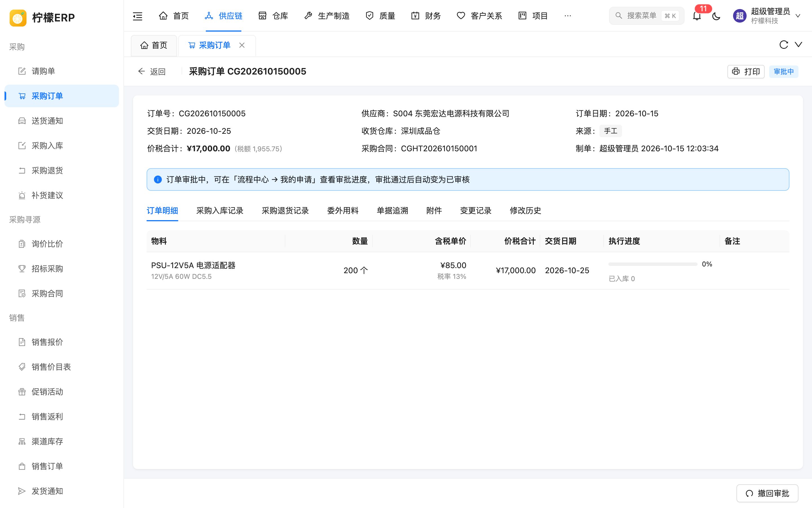This screenshot has width=812, height=508.
Task: Switch to the 采购退货记录 tab
Action: [x=285, y=211]
